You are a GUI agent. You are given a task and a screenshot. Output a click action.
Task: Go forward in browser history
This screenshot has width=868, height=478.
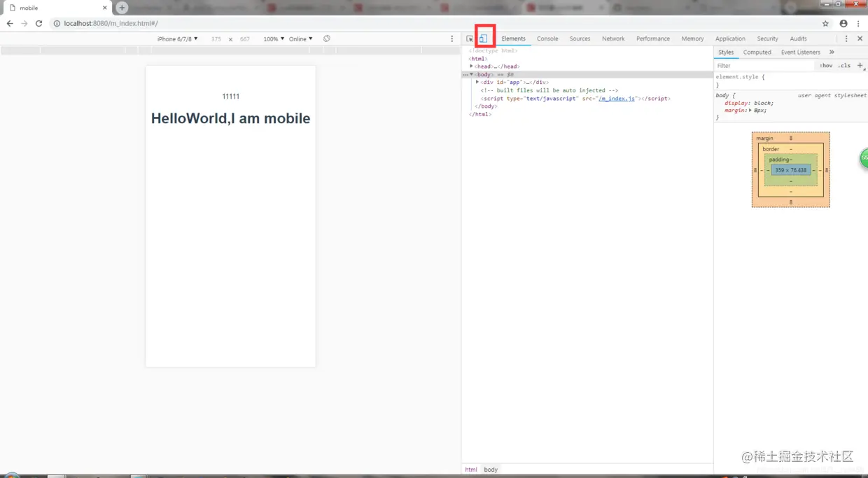tap(24, 23)
